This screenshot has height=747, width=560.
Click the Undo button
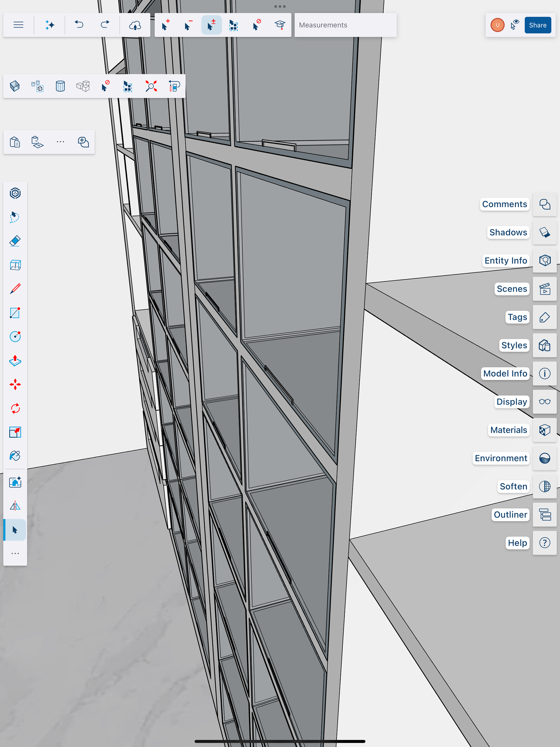(x=79, y=25)
